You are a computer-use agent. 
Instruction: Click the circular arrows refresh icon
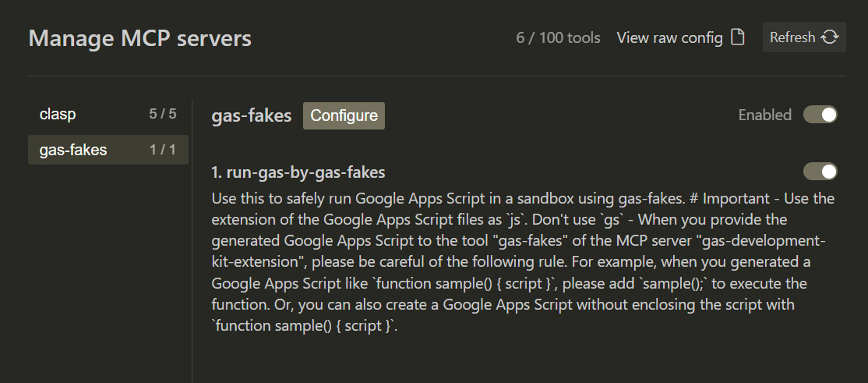829,37
